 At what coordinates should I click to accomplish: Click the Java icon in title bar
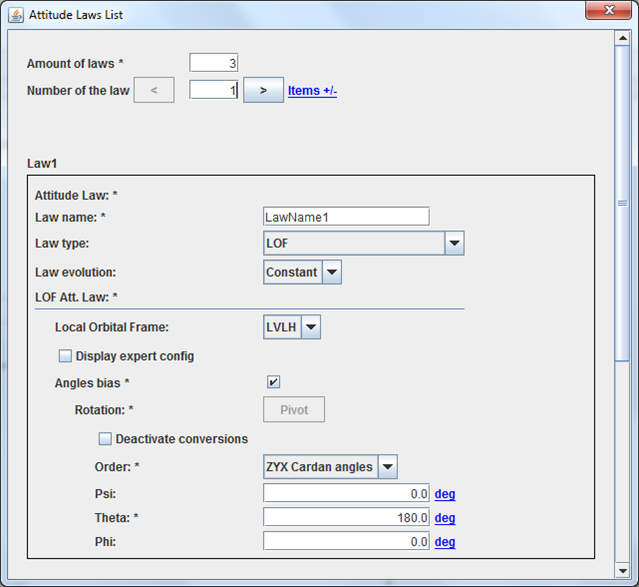pyautogui.click(x=16, y=15)
